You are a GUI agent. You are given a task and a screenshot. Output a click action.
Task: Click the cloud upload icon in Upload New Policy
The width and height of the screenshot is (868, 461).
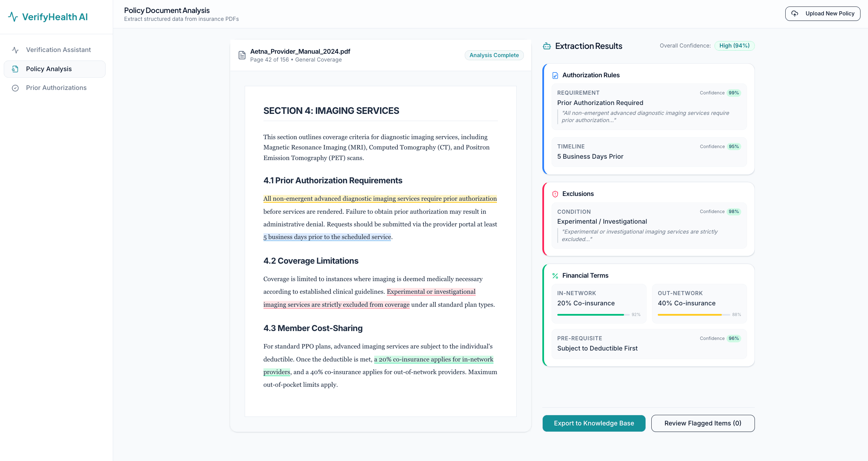(x=795, y=14)
